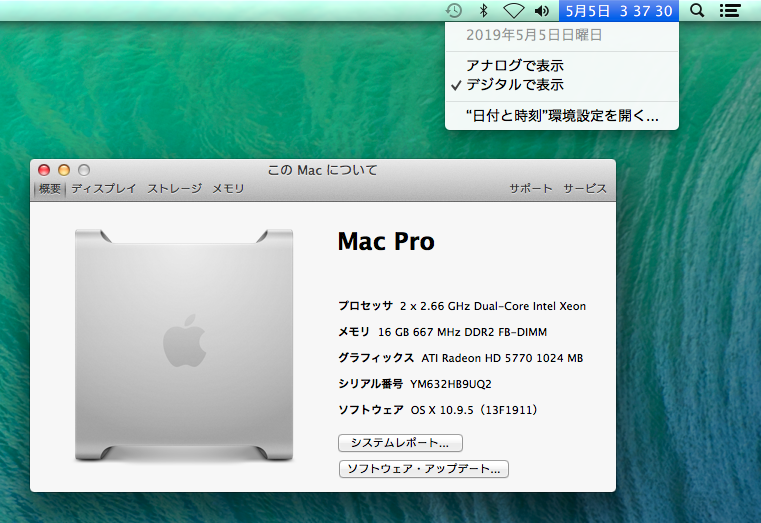Click the Bluetooth status icon
Screen dimensions: 761x523
(x=483, y=11)
